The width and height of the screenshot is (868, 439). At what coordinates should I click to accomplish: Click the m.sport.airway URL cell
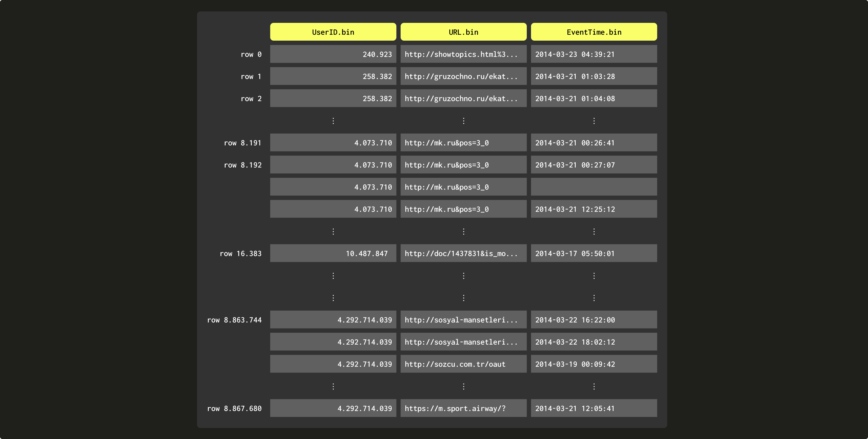pyautogui.click(x=463, y=408)
